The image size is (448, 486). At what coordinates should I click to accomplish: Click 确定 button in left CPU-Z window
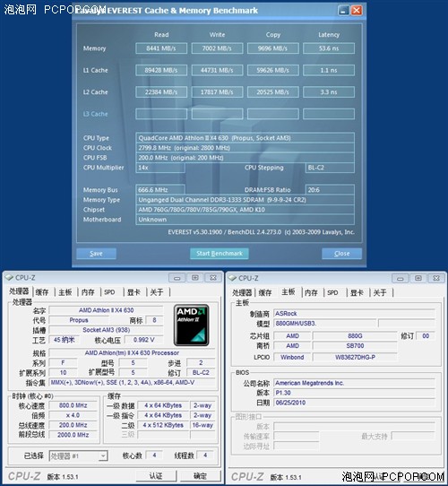pyautogui.click(x=200, y=476)
